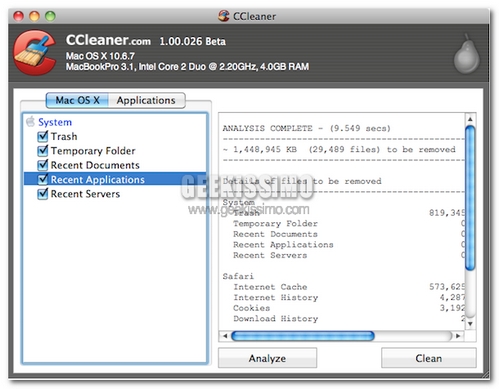
Task: Click the left arrow of horizontal scrollbar
Action: 225,336
